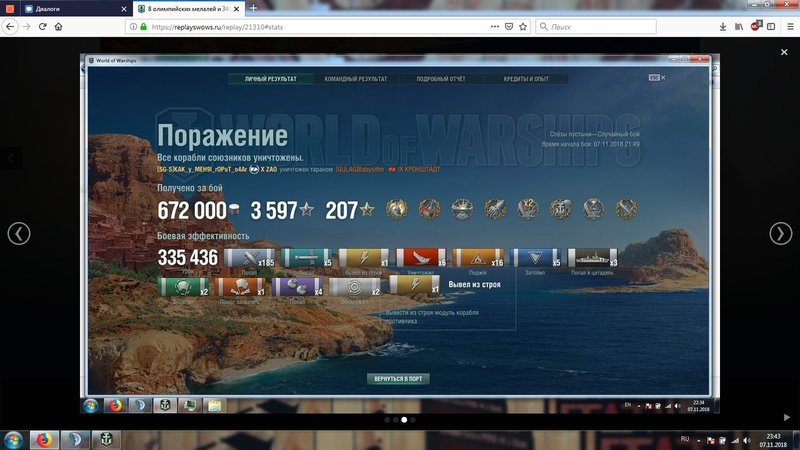Click the forward navigation arrow
Viewport: 800px width, 450px height.
point(27,27)
